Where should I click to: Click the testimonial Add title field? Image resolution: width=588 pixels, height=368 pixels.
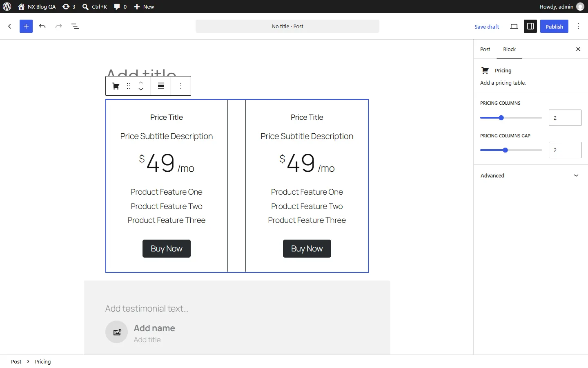[147, 340]
